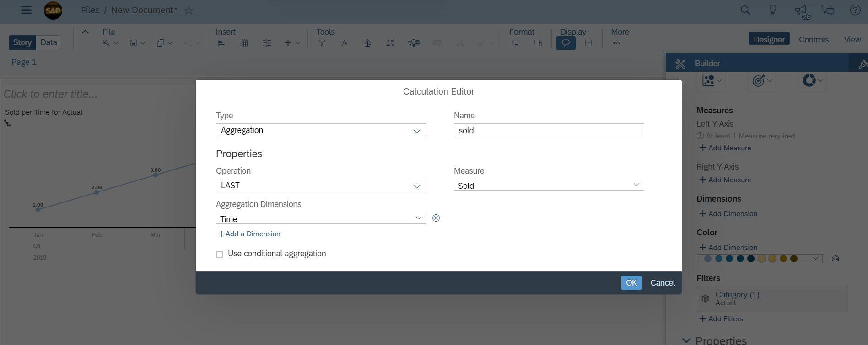
Task: Enable Use conditional aggregation checkbox
Action: coord(220,255)
